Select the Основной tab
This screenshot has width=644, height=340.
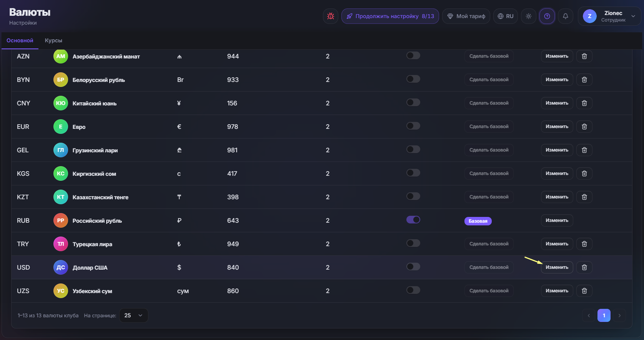pos(20,40)
